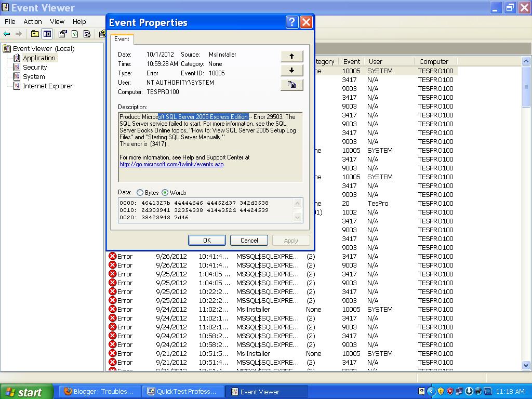Sort by the Computer column header
The image size is (532, 399).
click(x=436, y=61)
